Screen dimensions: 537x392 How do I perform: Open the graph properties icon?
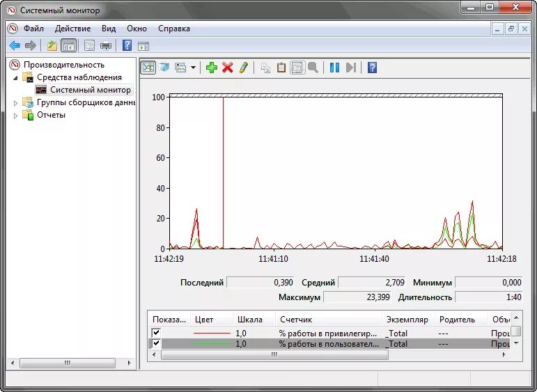[297, 68]
